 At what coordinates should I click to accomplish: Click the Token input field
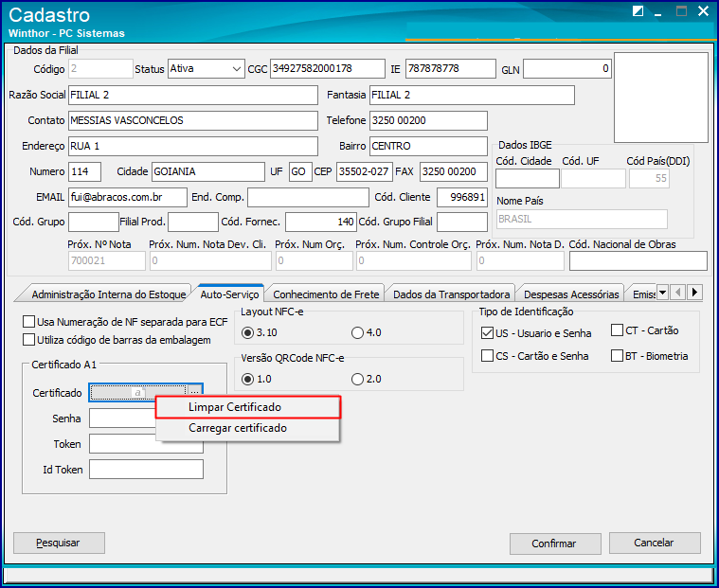tap(146, 444)
